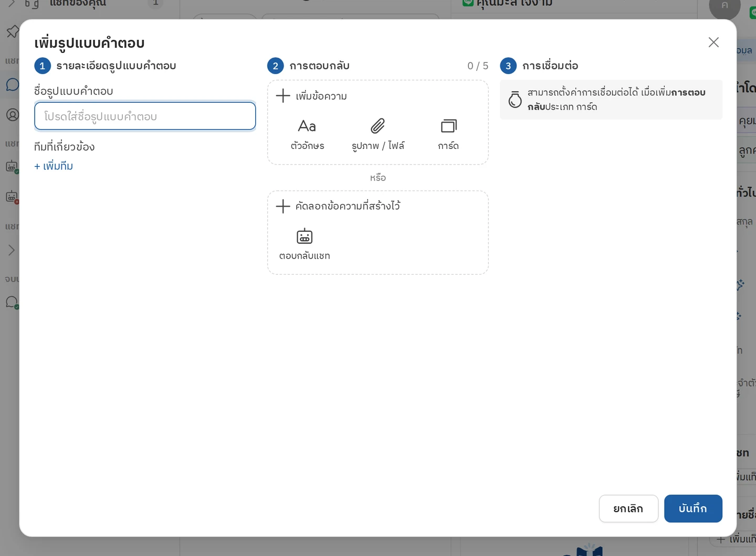Screen dimensions: 756x556
Task: Click the ยกเลิก cancel button
Action: point(628,508)
